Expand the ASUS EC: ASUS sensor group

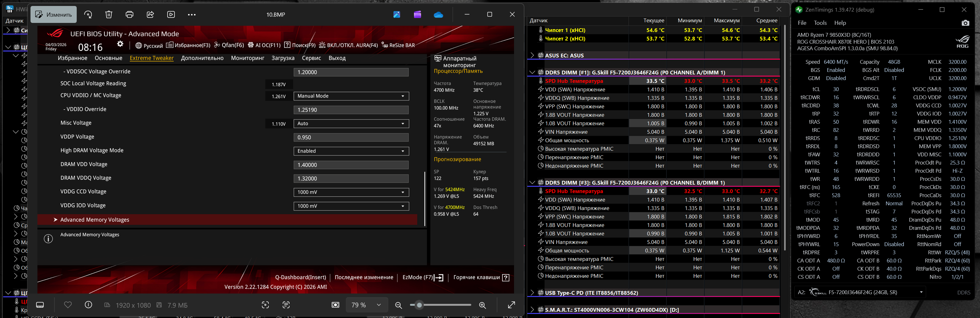(532, 56)
